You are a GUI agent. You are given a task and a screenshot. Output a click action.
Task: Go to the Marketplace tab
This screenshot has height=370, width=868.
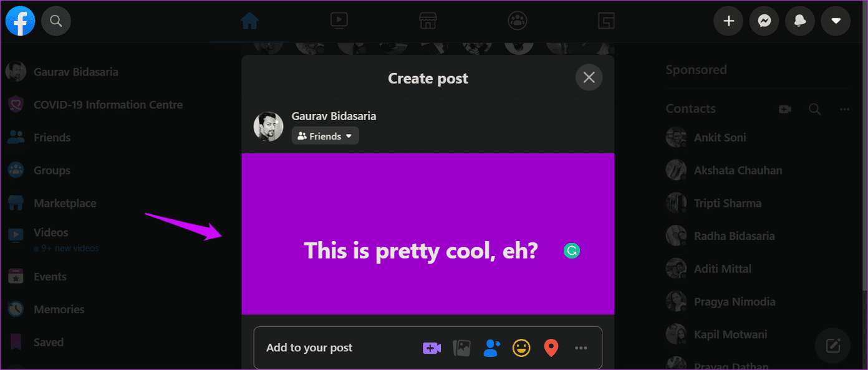click(428, 21)
